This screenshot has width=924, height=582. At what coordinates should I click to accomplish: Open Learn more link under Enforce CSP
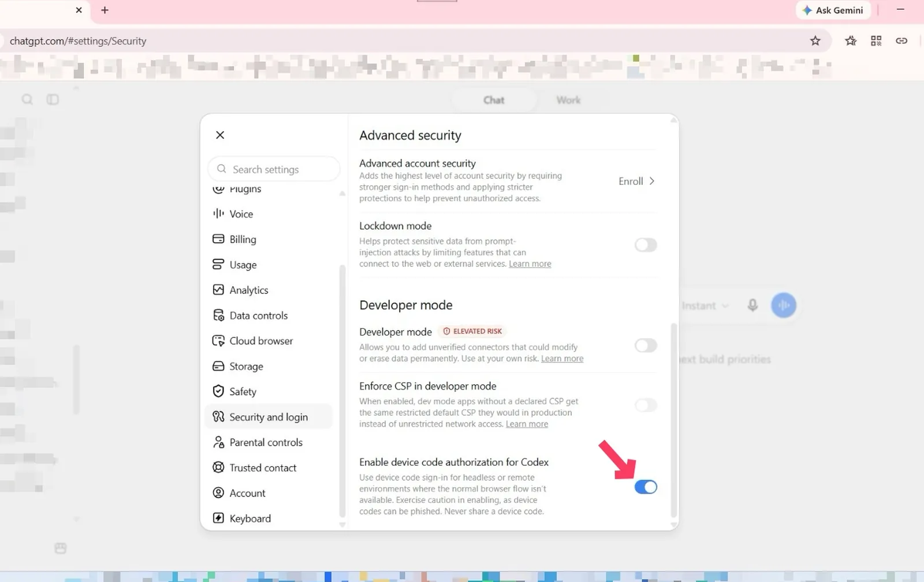[527, 424]
